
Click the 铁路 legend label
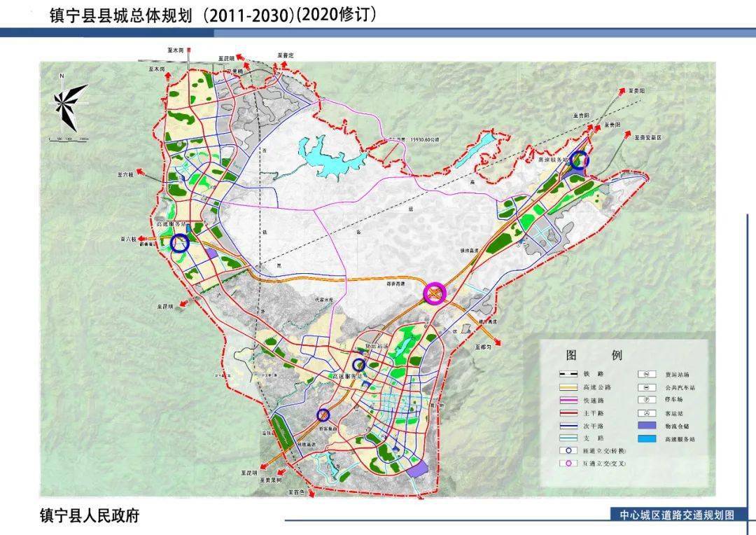[593, 374]
